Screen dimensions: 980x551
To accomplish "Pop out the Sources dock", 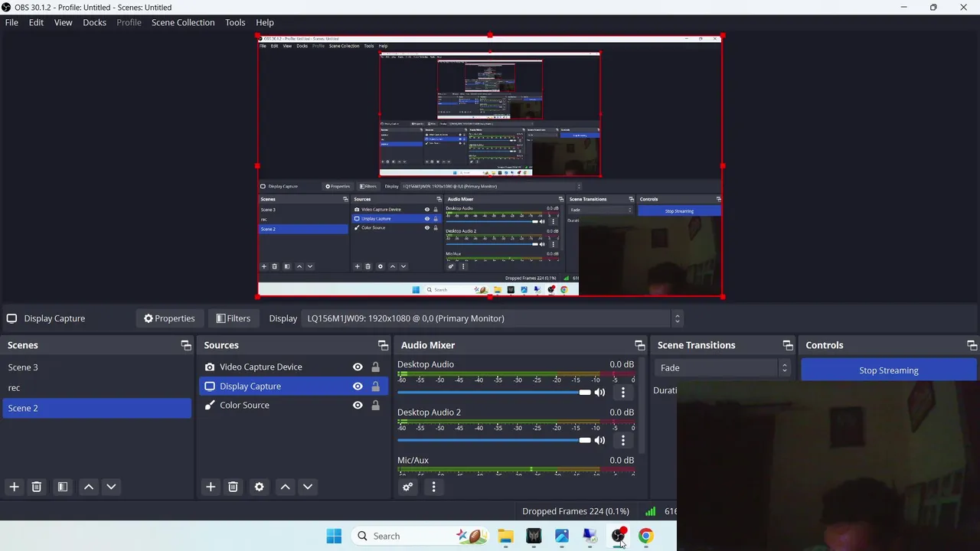I will point(383,345).
